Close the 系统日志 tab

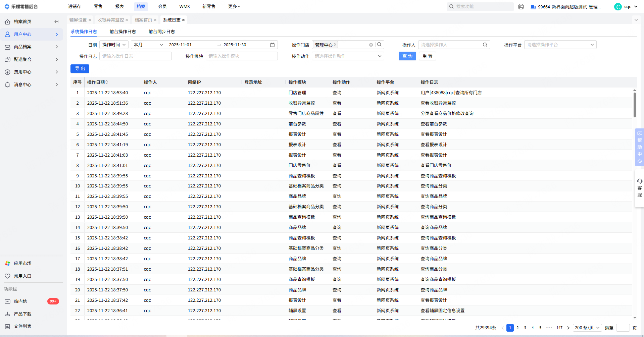coord(183,20)
